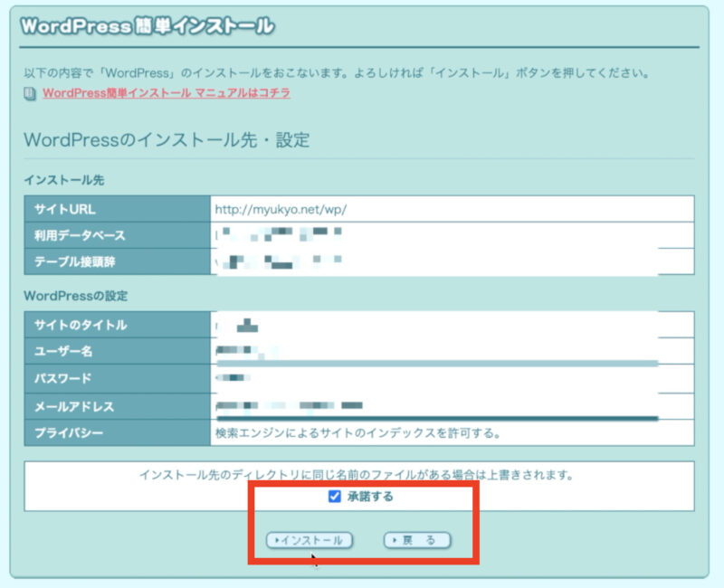This screenshot has height=588, width=724.
Task: Click the overwrite warning text about same-name files
Action: 357,474
